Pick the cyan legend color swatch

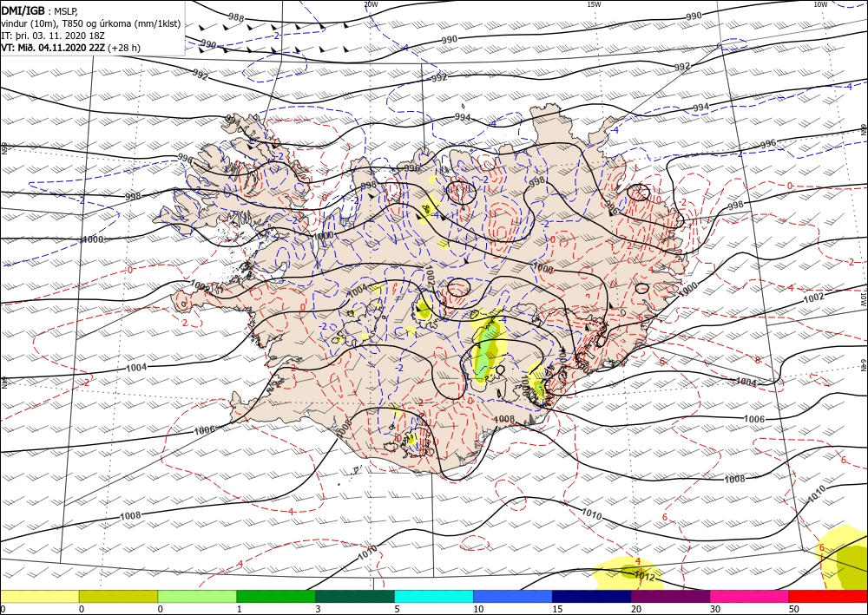pyautogui.click(x=434, y=596)
